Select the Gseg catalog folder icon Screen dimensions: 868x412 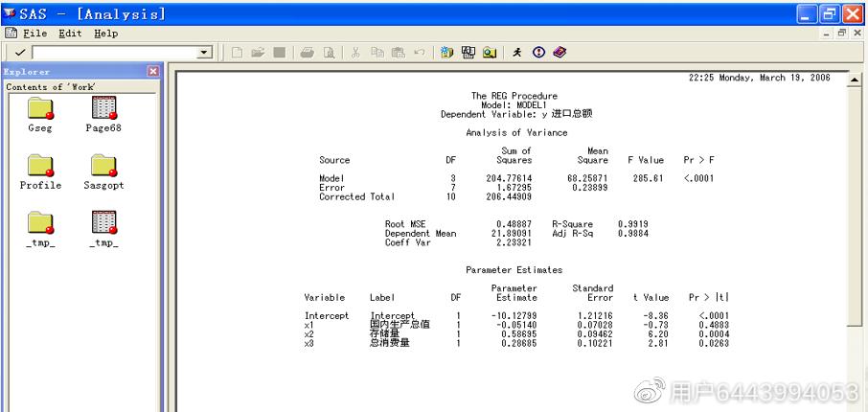pyautogui.click(x=40, y=108)
